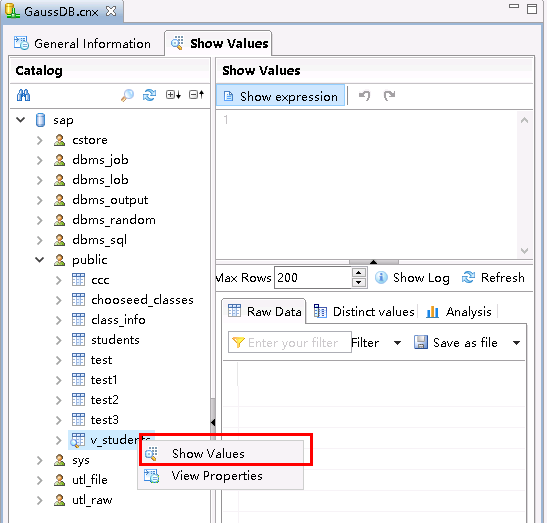Open the Distinct values tab
The image size is (547, 523).
(x=364, y=311)
